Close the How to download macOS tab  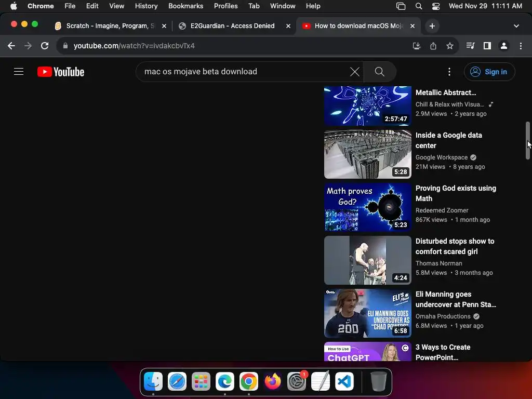(412, 26)
